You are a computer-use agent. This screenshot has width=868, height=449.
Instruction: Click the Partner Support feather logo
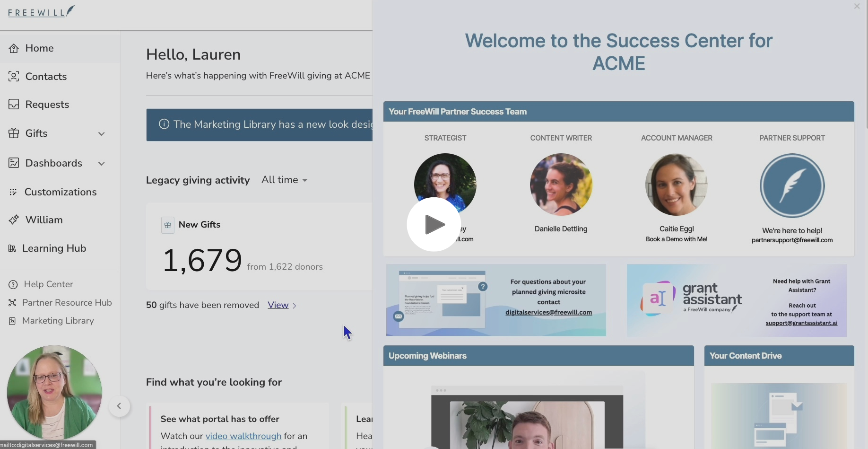(x=792, y=185)
